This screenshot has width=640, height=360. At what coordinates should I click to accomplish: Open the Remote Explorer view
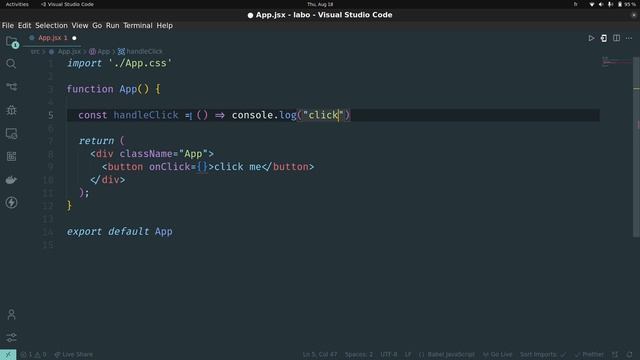click(11, 133)
